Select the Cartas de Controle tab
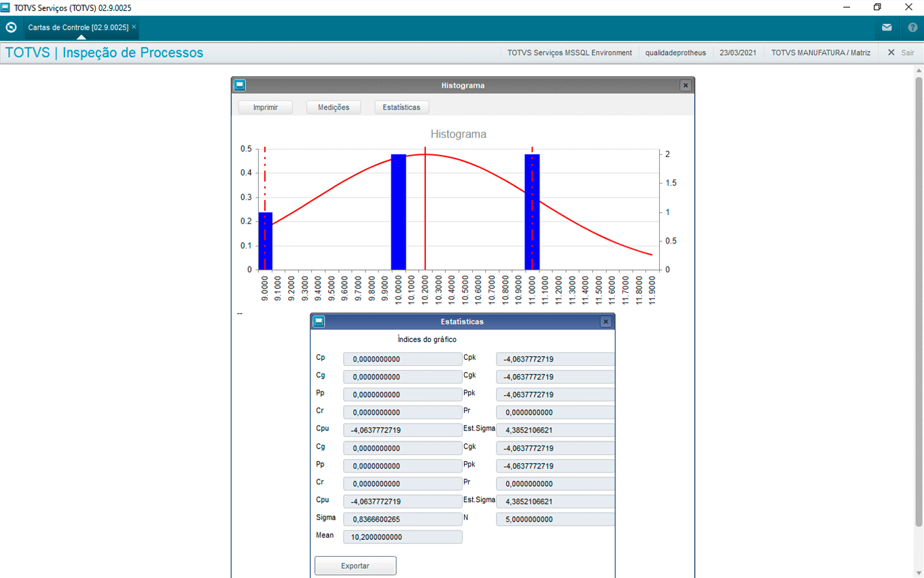 [x=77, y=28]
